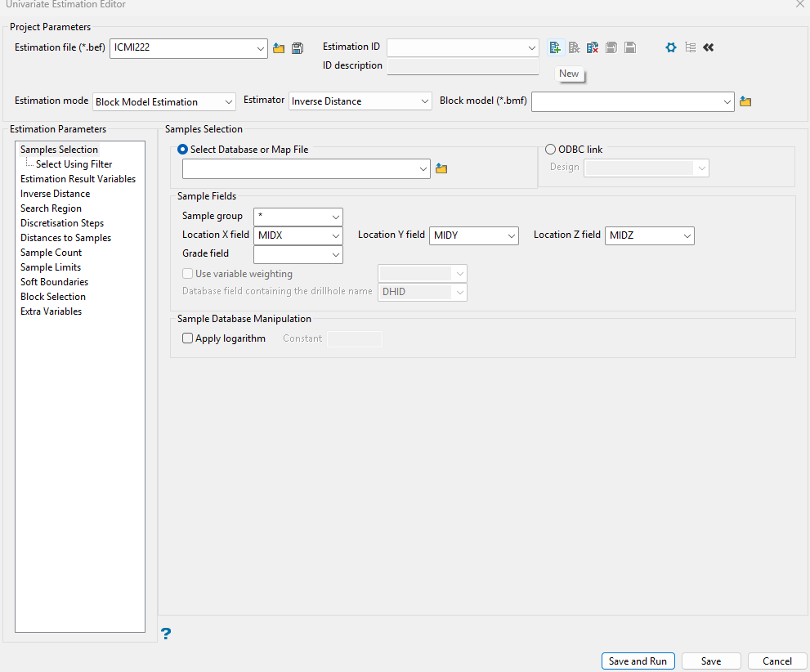Viewport: 810px width, 672px height.
Task: Open the Search Region section
Action: [51, 208]
